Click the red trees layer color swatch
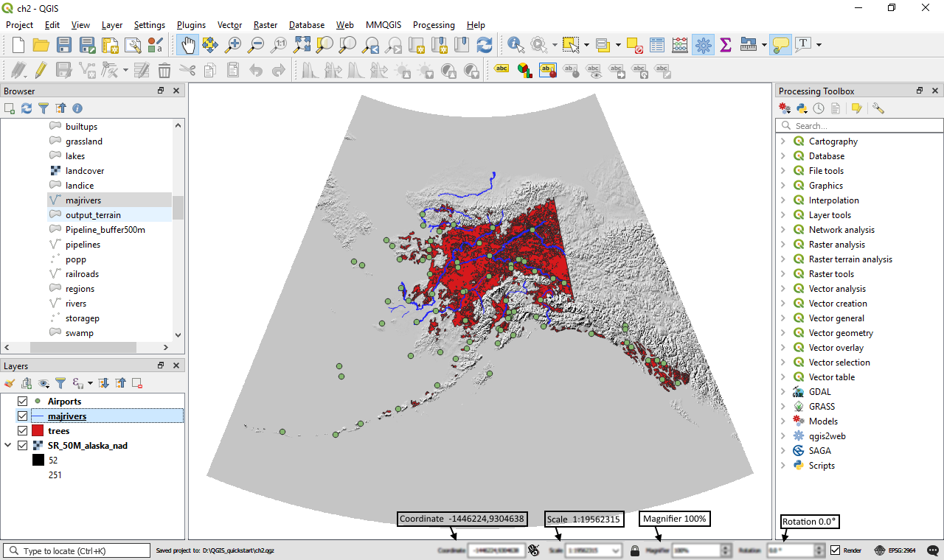Image resolution: width=944 pixels, height=560 pixels. [x=38, y=431]
